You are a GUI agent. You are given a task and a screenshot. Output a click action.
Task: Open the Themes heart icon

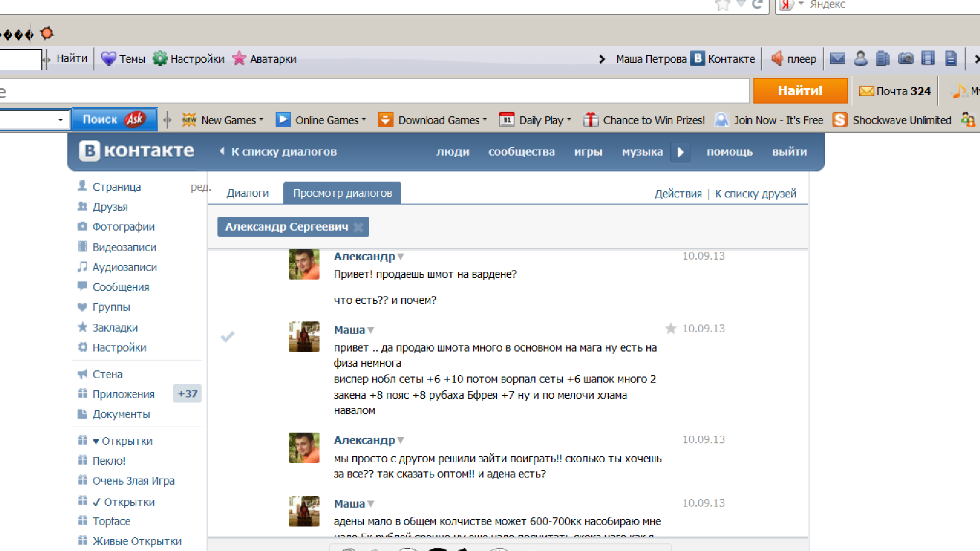108,59
